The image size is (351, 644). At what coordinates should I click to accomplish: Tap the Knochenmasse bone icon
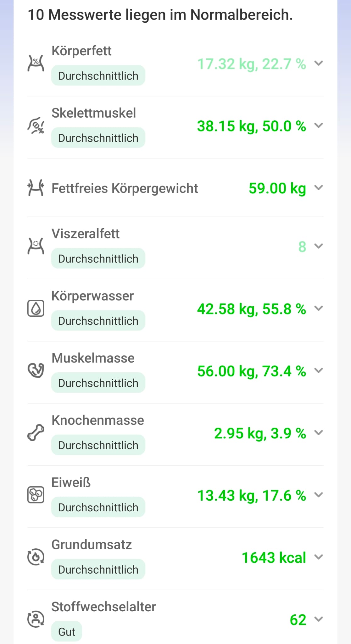pyautogui.click(x=36, y=432)
